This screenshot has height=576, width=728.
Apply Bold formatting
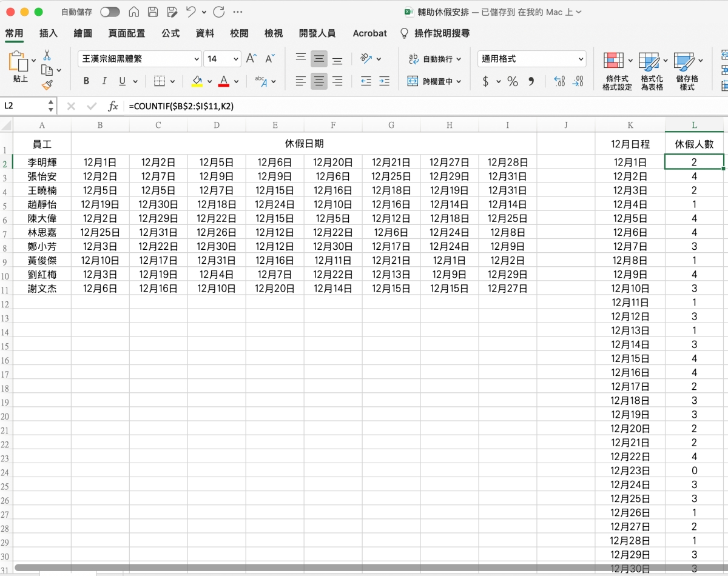(86, 81)
